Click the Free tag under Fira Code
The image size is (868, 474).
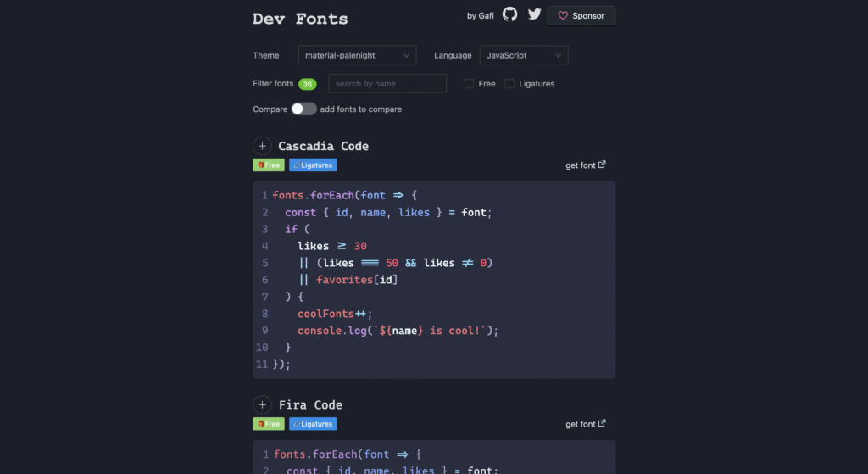(269, 424)
